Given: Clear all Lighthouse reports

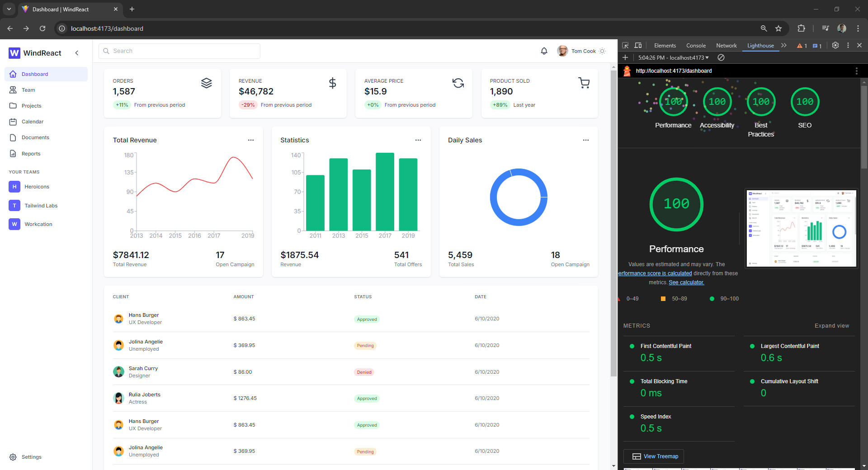Looking at the screenshot, I should pos(721,57).
